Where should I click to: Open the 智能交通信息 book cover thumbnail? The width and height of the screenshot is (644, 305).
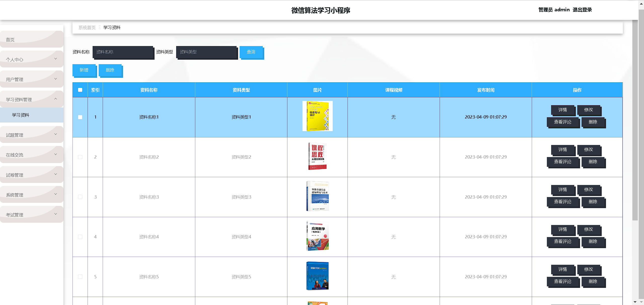tap(317, 196)
